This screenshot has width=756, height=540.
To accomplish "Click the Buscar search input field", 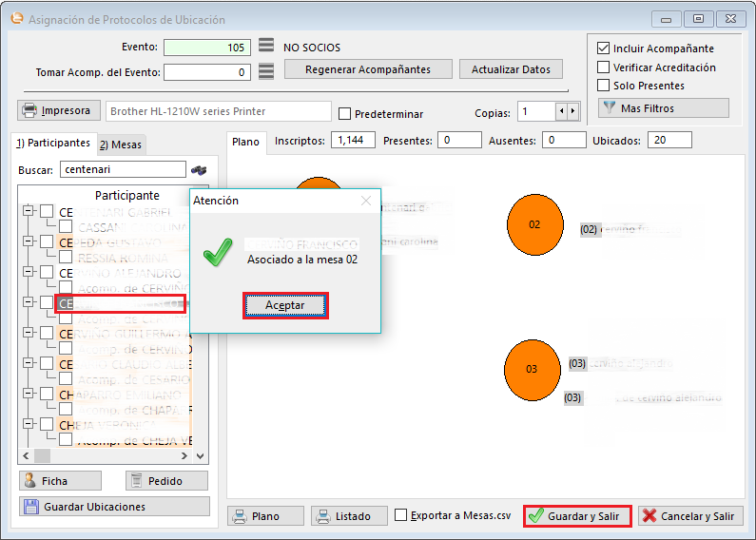I will 122,170.
